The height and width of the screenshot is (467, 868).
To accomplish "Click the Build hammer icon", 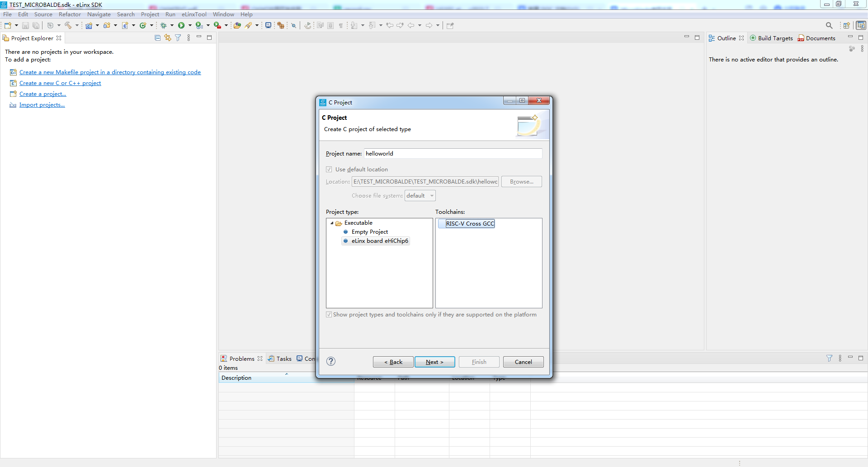I will coord(68,26).
